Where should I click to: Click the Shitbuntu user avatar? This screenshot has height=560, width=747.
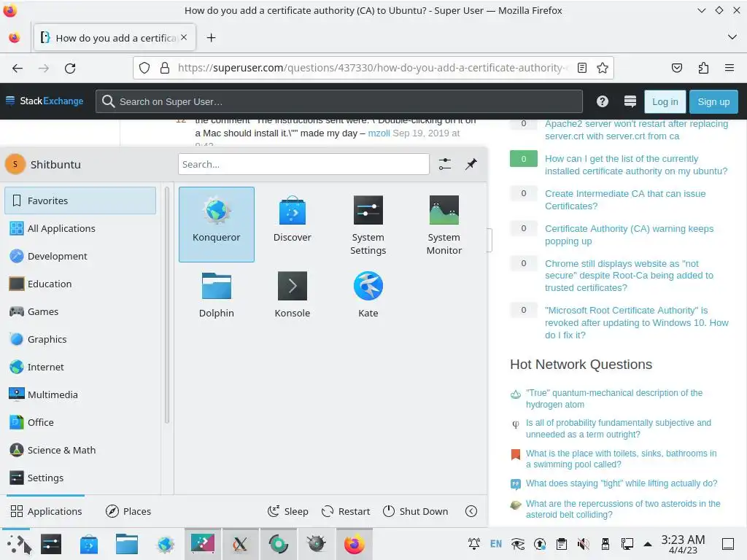click(15, 164)
